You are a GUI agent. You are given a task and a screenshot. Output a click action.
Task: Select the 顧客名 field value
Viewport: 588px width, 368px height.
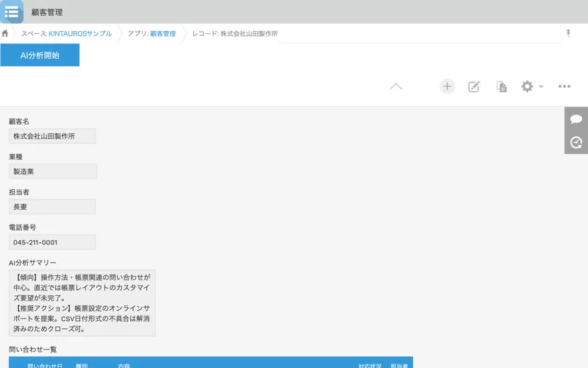(52, 136)
